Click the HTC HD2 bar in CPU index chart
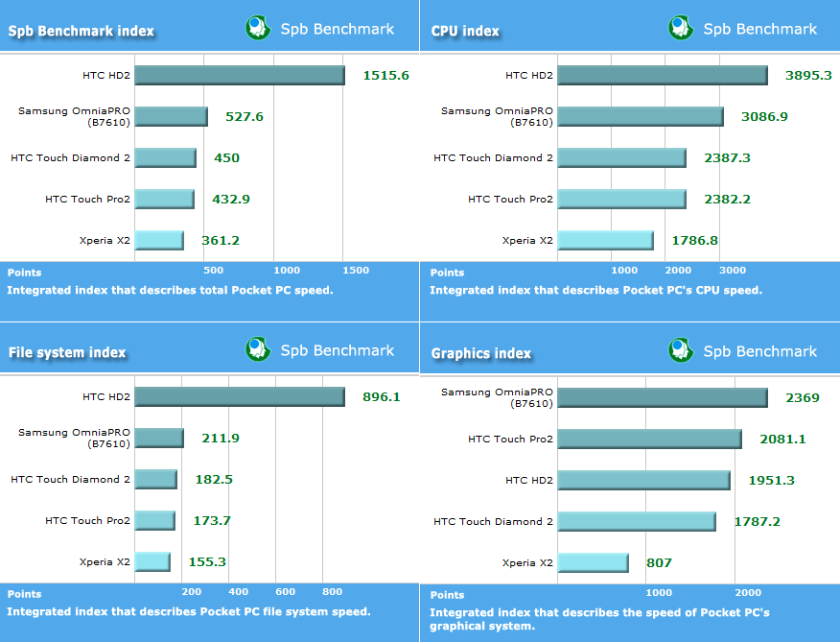 click(663, 75)
